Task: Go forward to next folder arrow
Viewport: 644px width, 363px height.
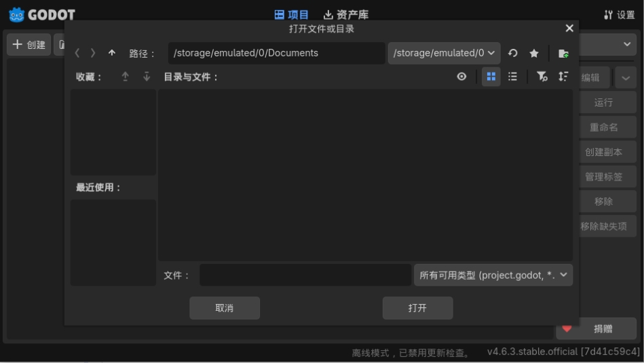Action: coord(93,53)
